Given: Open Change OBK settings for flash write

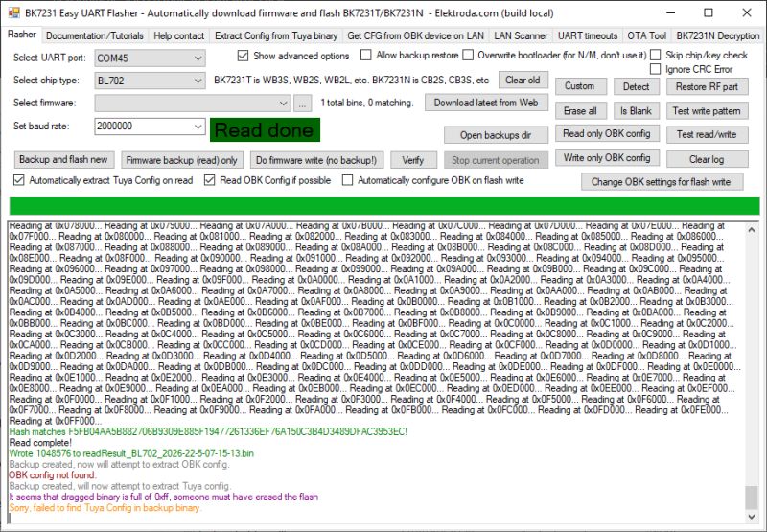Looking at the screenshot, I should [662, 182].
